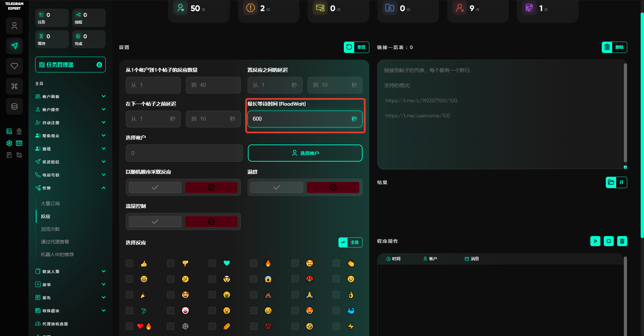Click the heart icon in left sidebar
Image resolution: width=644 pixels, height=336 pixels.
pos(14,66)
